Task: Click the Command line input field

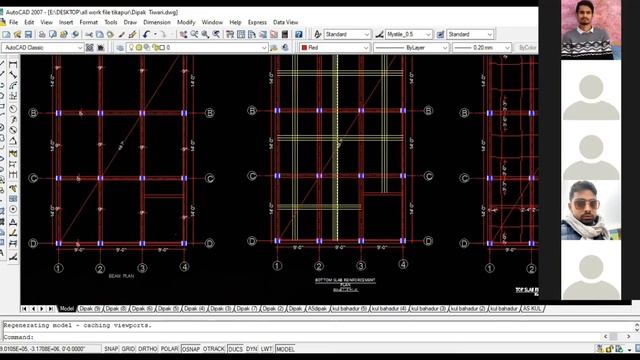Action: coord(302,337)
